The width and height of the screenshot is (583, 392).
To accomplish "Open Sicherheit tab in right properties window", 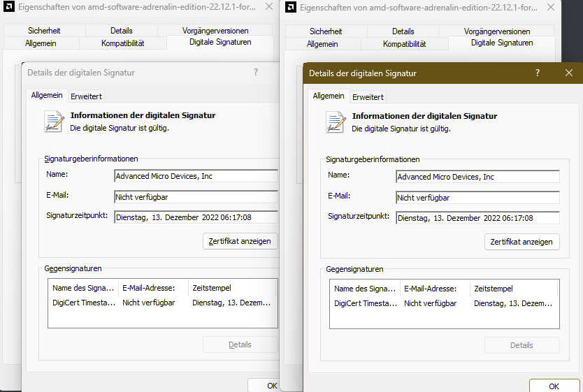I will (x=326, y=31).
